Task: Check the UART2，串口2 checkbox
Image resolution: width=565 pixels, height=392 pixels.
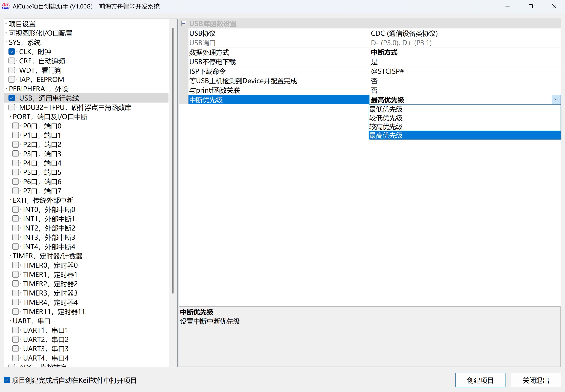Action: point(16,339)
